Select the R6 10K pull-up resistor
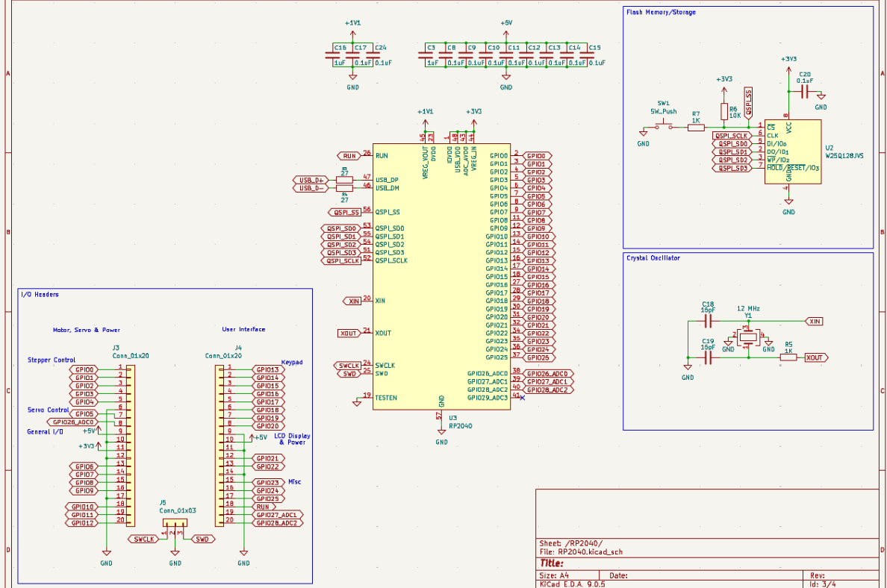The width and height of the screenshot is (887, 588). point(723,111)
